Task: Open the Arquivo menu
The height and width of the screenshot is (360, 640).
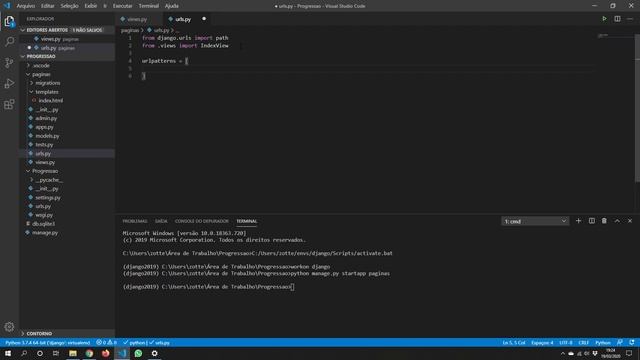Action: (26, 6)
